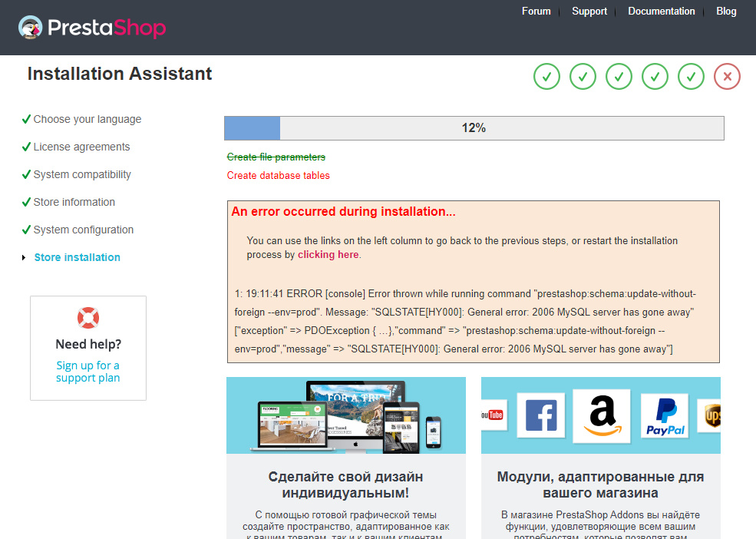Go back to 'Choose your language' step

tap(87, 119)
